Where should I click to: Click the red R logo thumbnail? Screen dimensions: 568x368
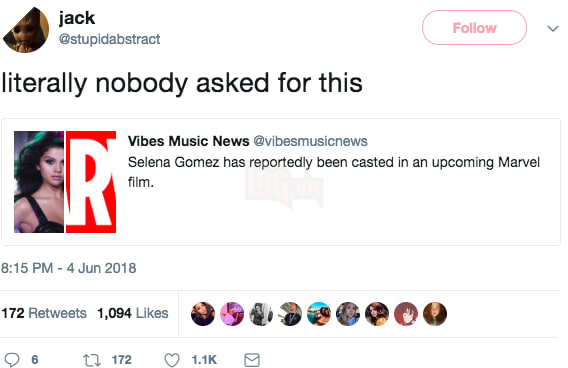pyautogui.click(x=91, y=182)
